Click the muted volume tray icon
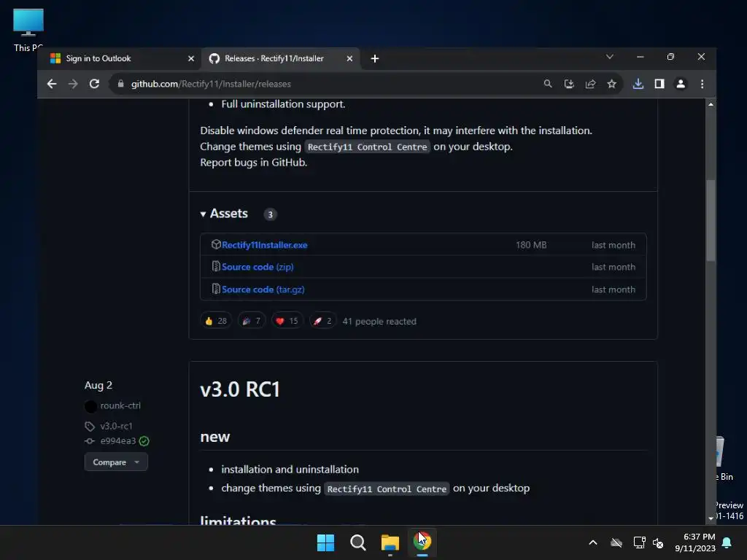This screenshot has width=747, height=560. pyautogui.click(x=658, y=542)
